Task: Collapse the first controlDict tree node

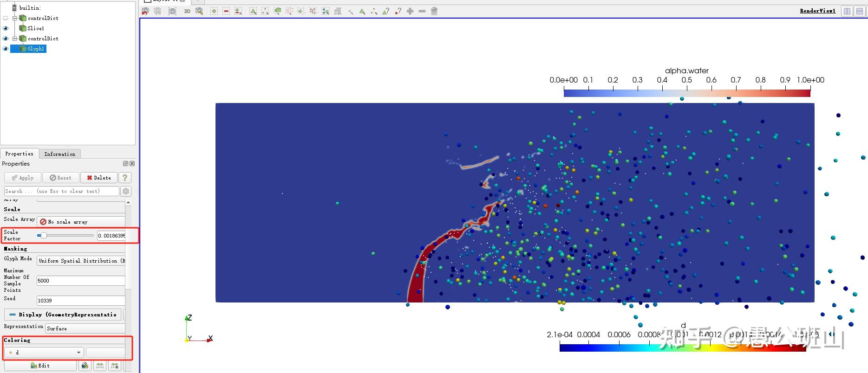Action: [x=15, y=18]
